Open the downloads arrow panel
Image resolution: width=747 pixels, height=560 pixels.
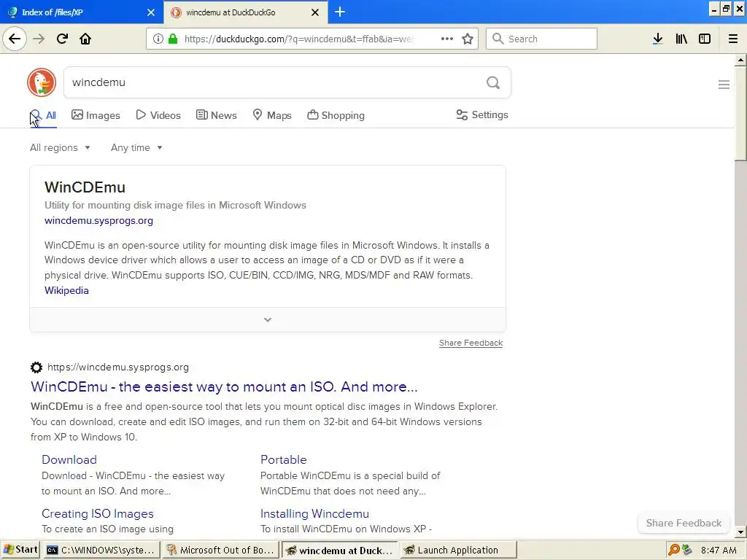point(658,39)
